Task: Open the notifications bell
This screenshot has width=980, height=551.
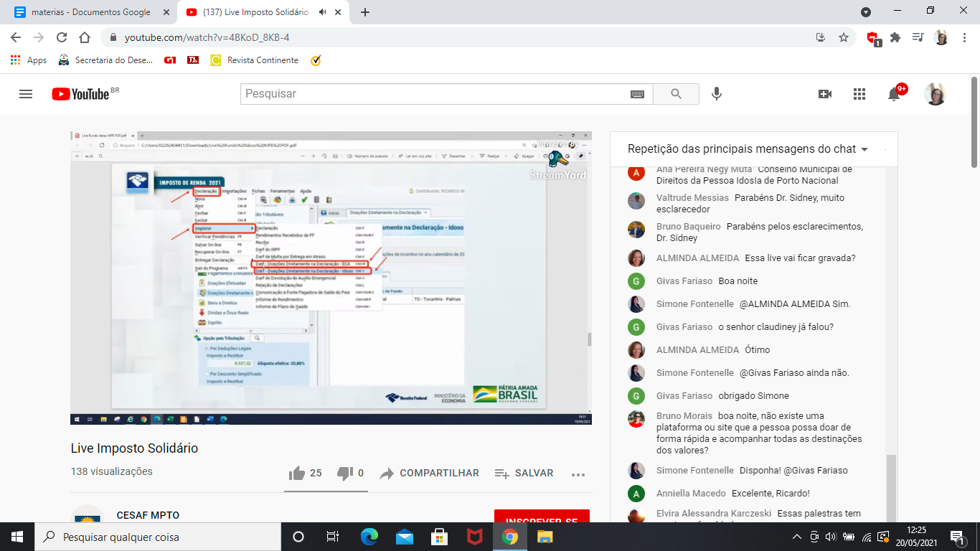Action: click(894, 94)
